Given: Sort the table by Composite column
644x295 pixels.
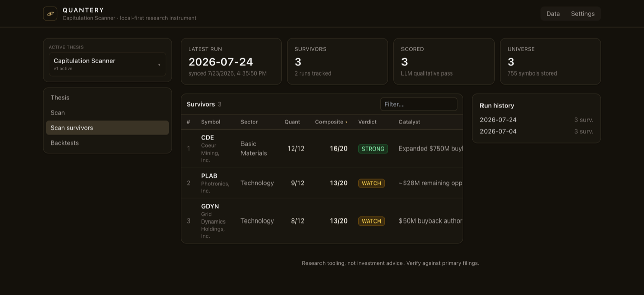Looking at the screenshot, I should point(331,122).
